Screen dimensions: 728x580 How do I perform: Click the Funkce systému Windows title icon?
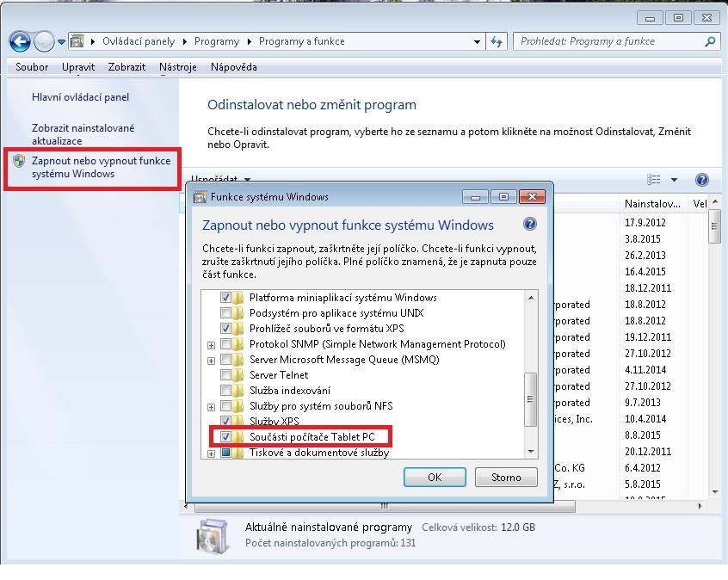point(200,197)
